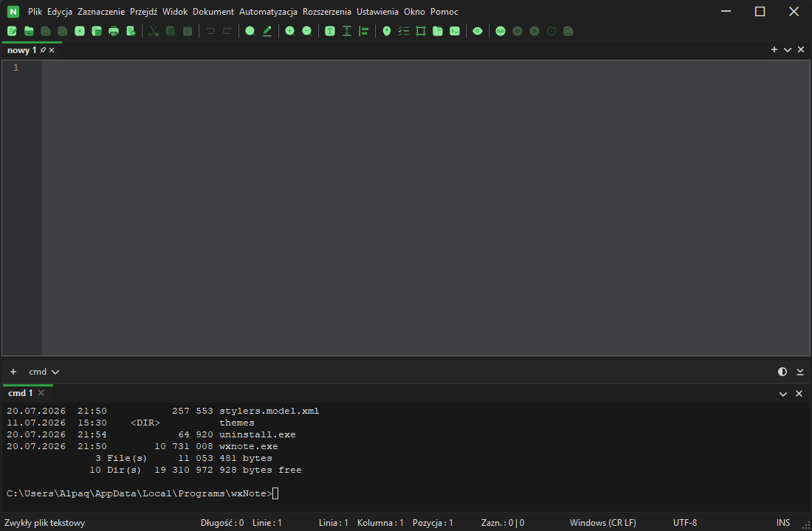812x531 pixels.
Task: Click the save macro icon
Action: 568,31
